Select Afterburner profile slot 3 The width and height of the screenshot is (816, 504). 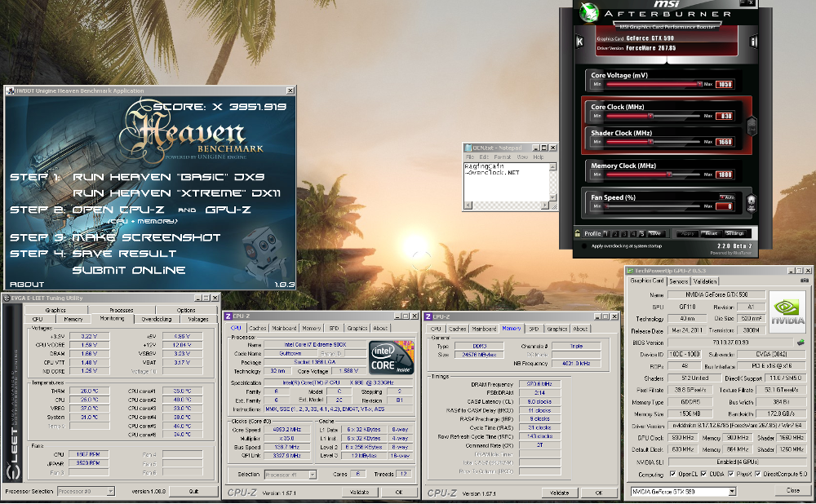pos(624,233)
